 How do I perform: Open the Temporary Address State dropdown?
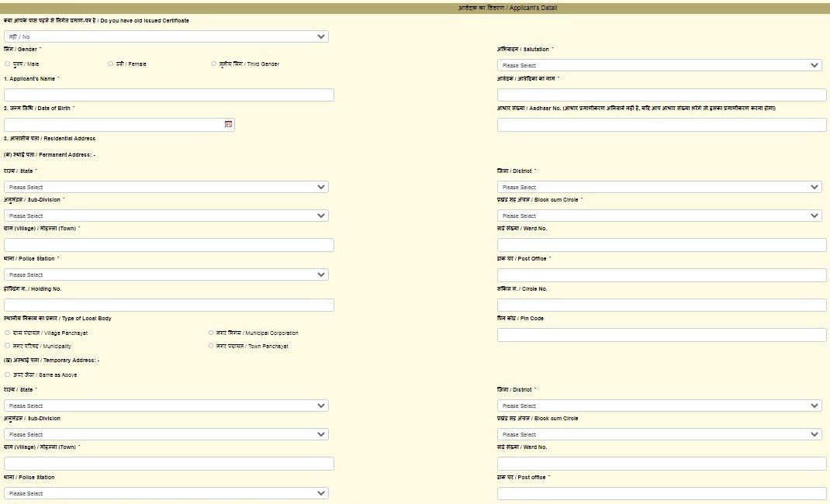coord(166,406)
